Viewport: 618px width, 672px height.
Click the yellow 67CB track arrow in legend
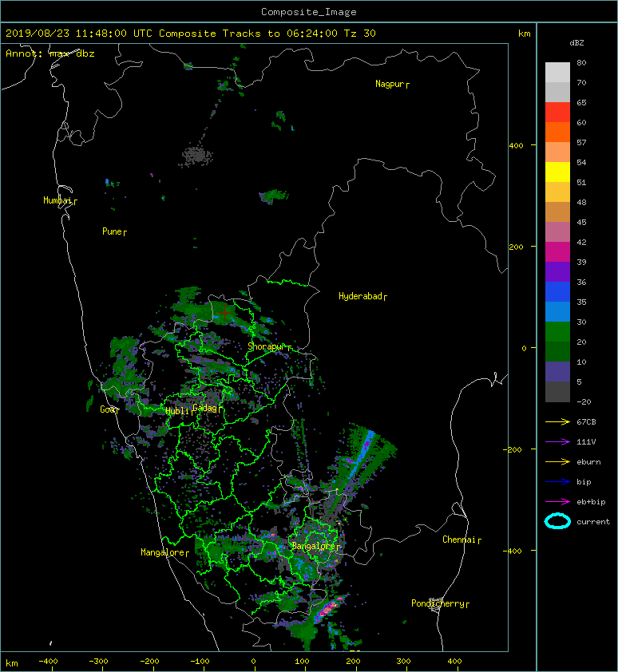557,421
